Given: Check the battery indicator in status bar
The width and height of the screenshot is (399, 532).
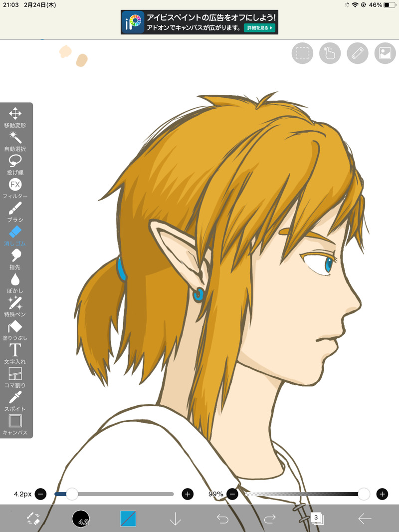Looking at the screenshot, I should (x=390, y=5).
